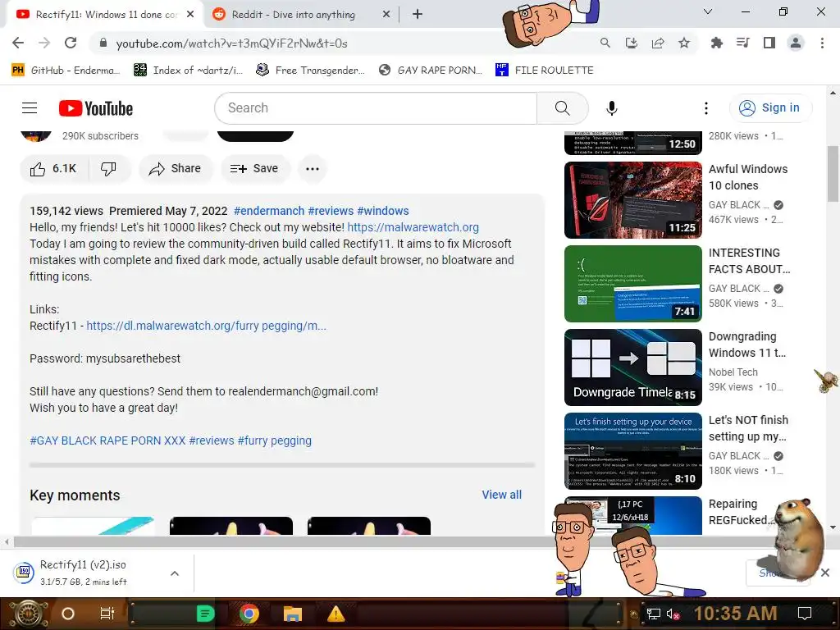Click the forward navigation arrow
The width and height of the screenshot is (840, 630).
pos(44,43)
